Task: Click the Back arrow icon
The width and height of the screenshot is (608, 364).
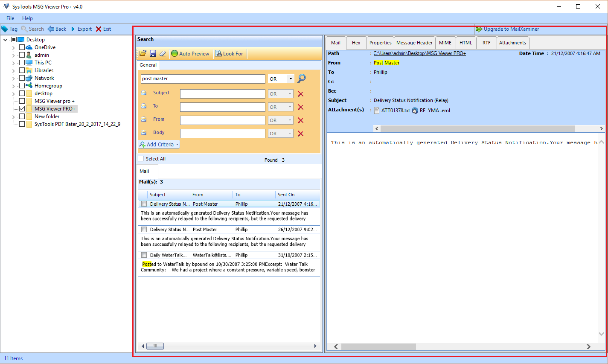Action: [51, 29]
